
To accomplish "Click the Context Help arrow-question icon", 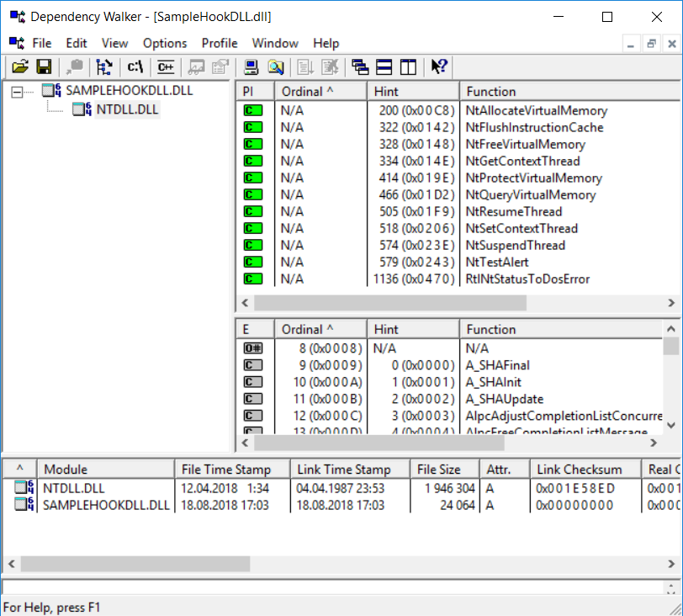I will click(x=439, y=66).
